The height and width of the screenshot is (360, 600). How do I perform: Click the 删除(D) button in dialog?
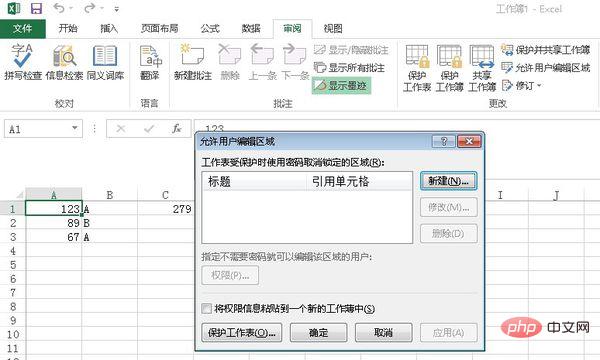coord(448,233)
